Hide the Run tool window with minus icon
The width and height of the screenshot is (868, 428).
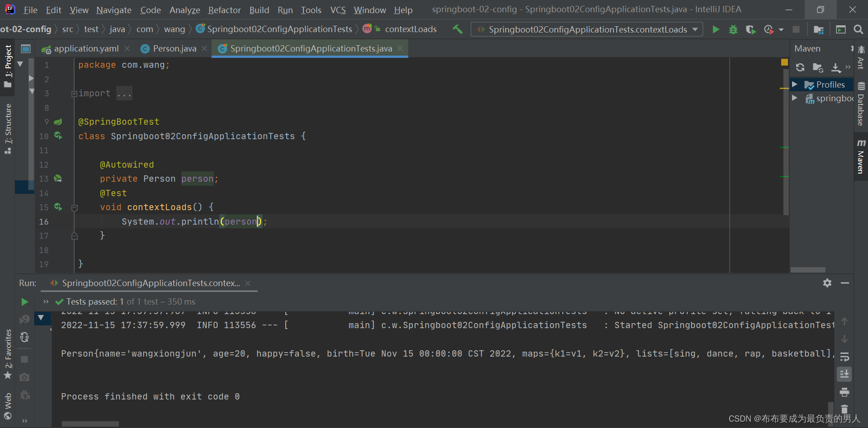[845, 283]
